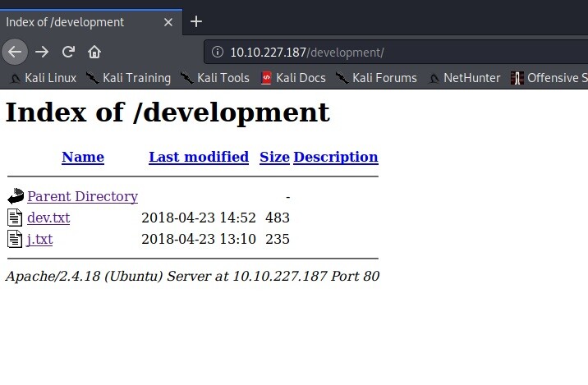Sort listing by Size column
The image size is (588, 385).
click(274, 157)
